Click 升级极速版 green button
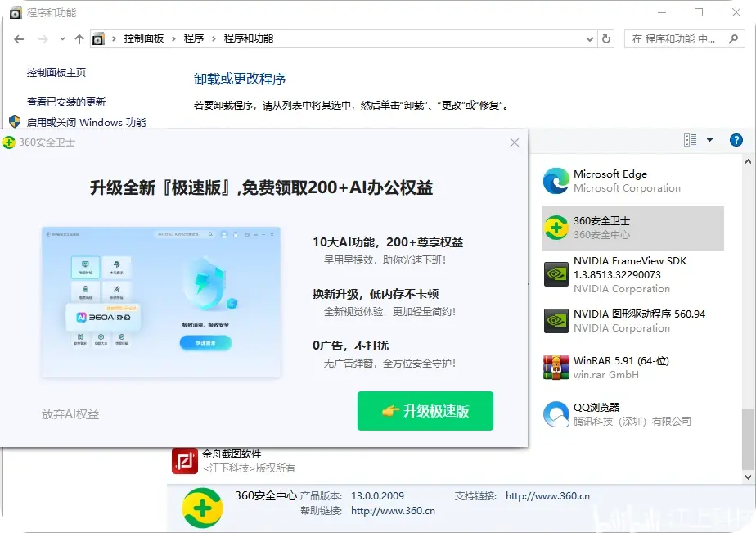Screen dimensions: 756x533 [425, 411]
